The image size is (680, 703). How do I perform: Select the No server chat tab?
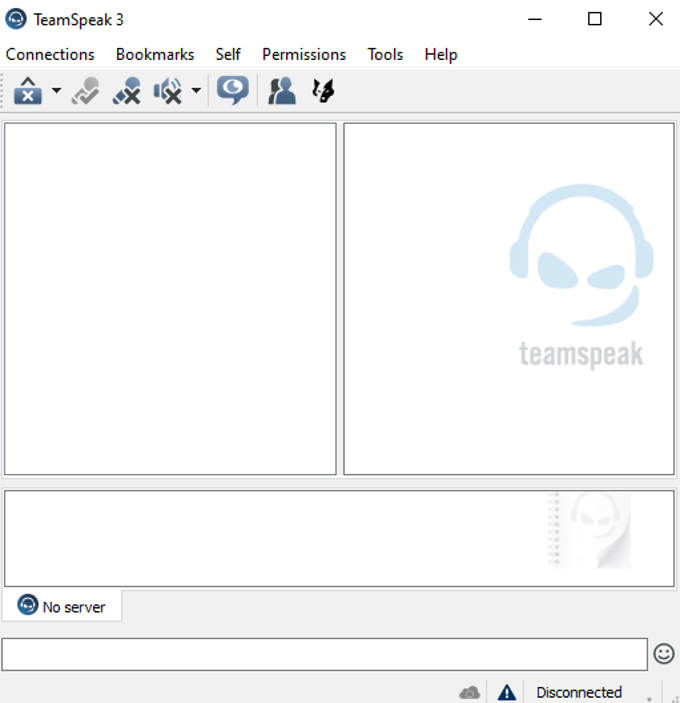coord(62,606)
